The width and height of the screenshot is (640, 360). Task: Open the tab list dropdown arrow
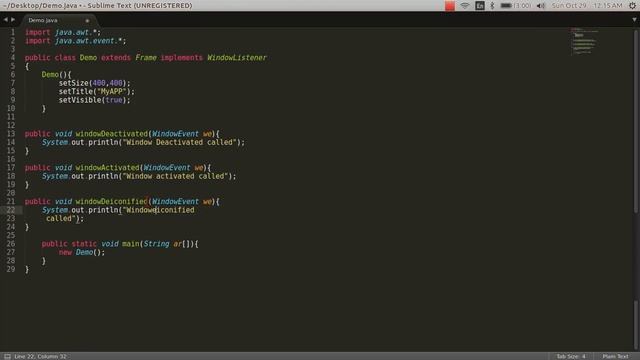click(634, 20)
